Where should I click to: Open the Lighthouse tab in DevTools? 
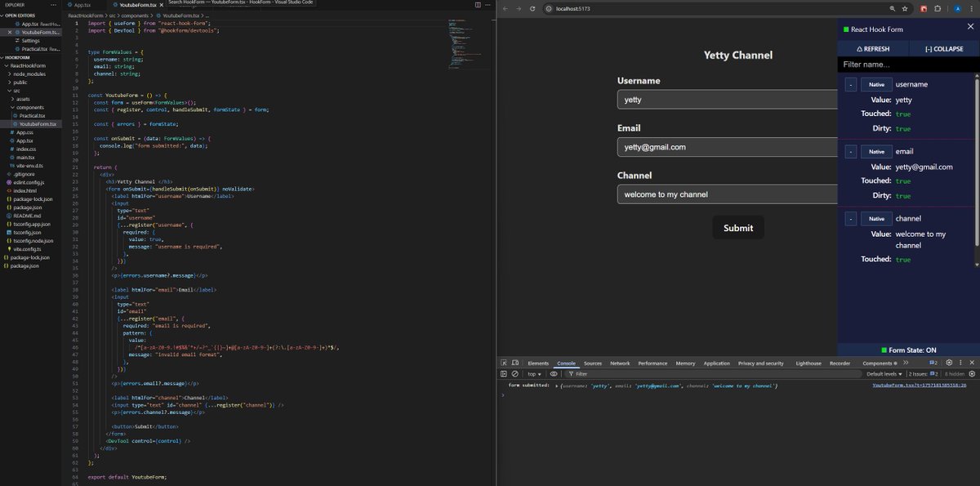pos(808,363)
